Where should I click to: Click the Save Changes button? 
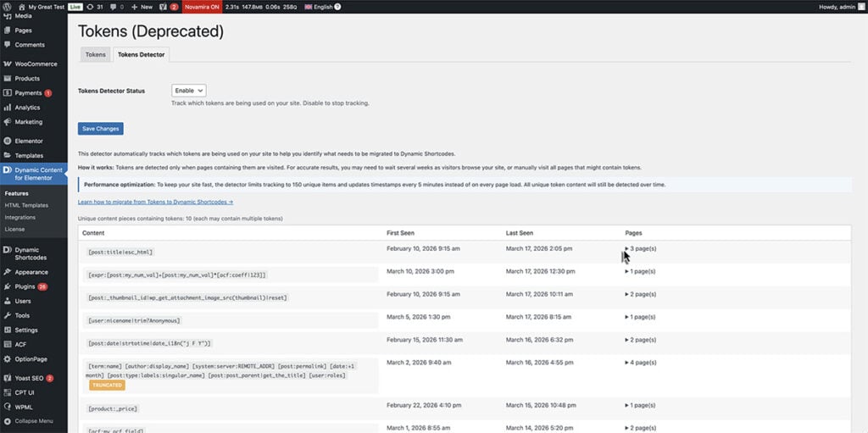(100, 129)
